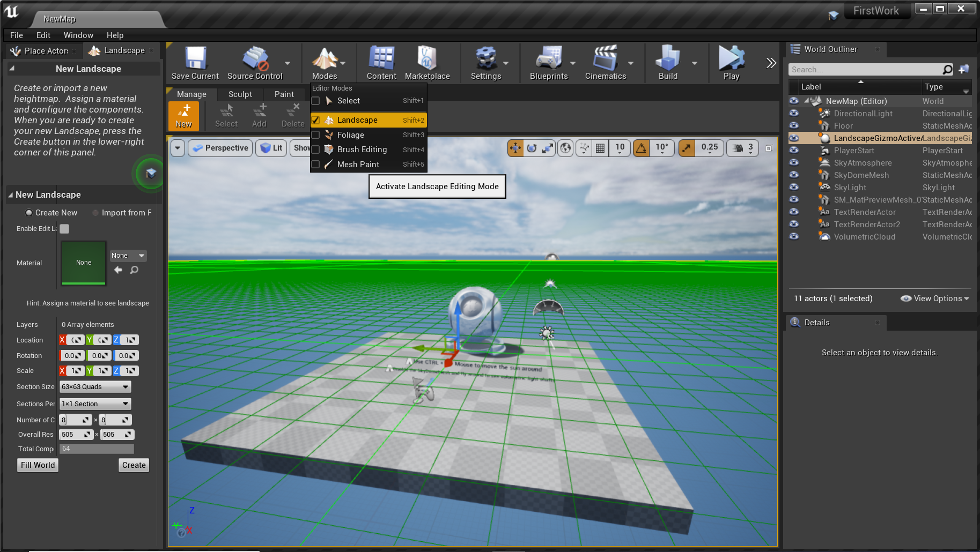Open the Content browser icon
The height and width of the screenshot is (552, 980).
[x=381, y=63]
